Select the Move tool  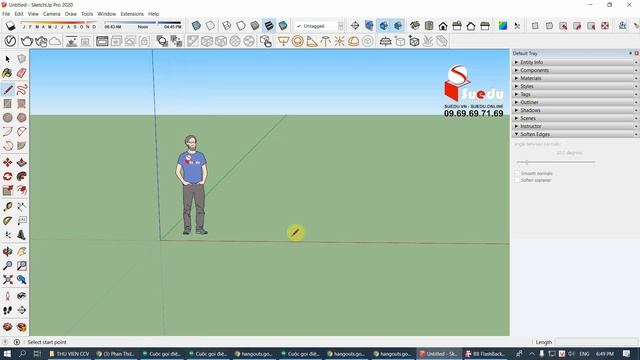(7, 162)
